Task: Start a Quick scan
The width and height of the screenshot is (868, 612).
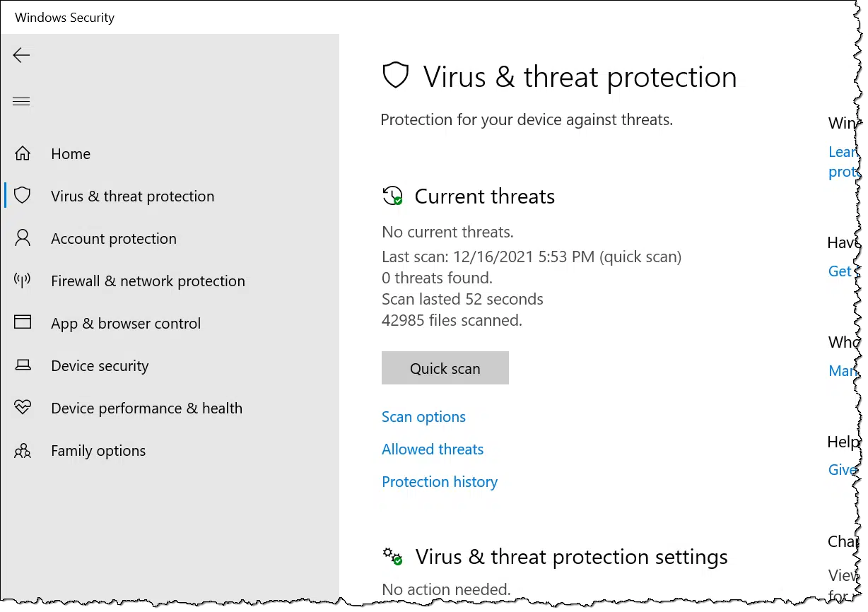Action: 445,368
